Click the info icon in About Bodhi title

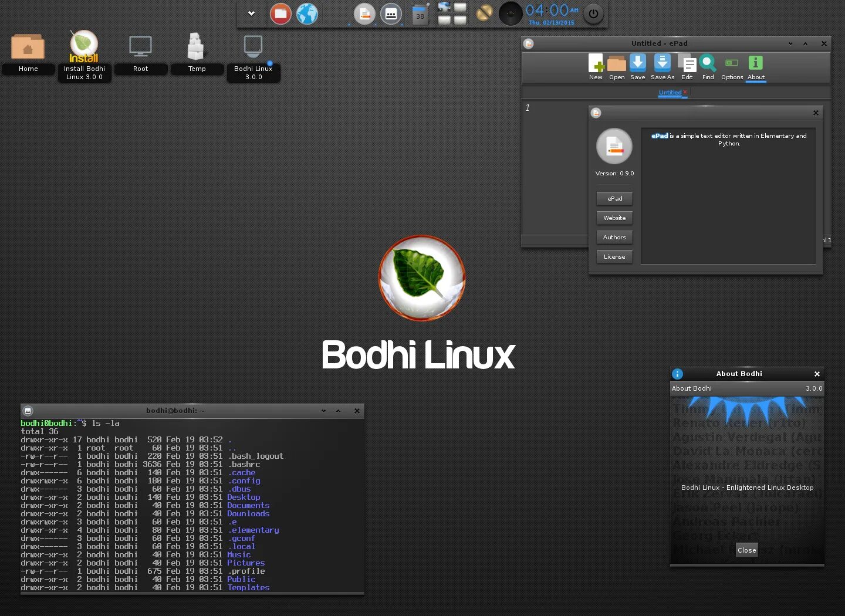click(677, 374)
